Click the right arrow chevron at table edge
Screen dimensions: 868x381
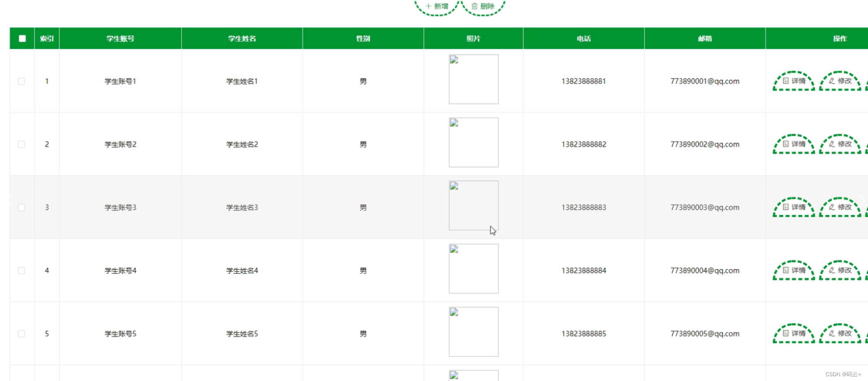click(x=861, y=200)
